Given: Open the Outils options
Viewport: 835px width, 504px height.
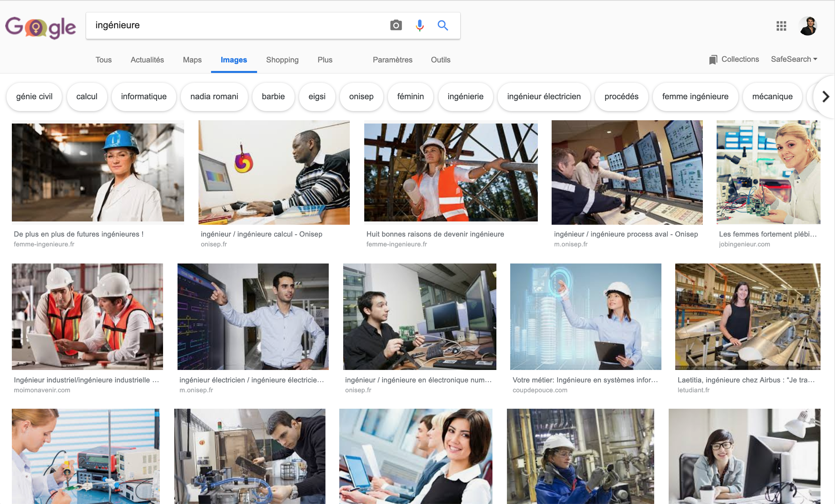Looking at the screenshot, I should click(440, 60).
